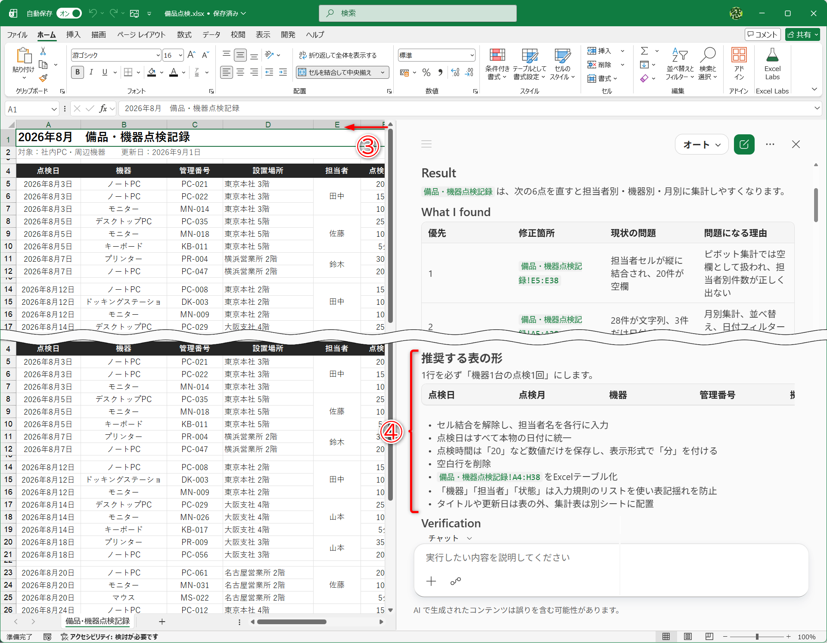Screen dimensions: 827x644
Task: Click the Cut scissors icon
Action: [x=43, y=52]
